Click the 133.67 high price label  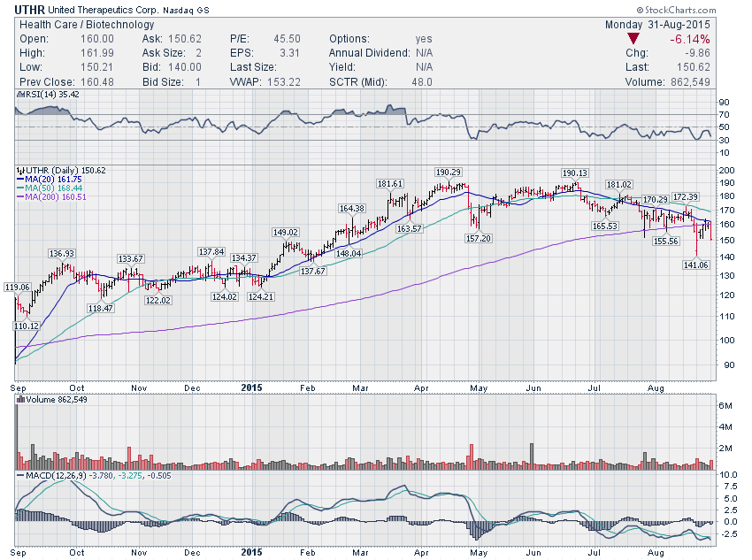130,259
